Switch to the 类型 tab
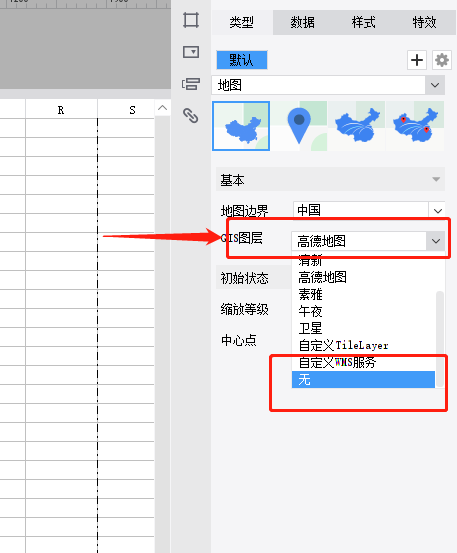The width and height of the screenshot is (457, 553). click(242, 22)
